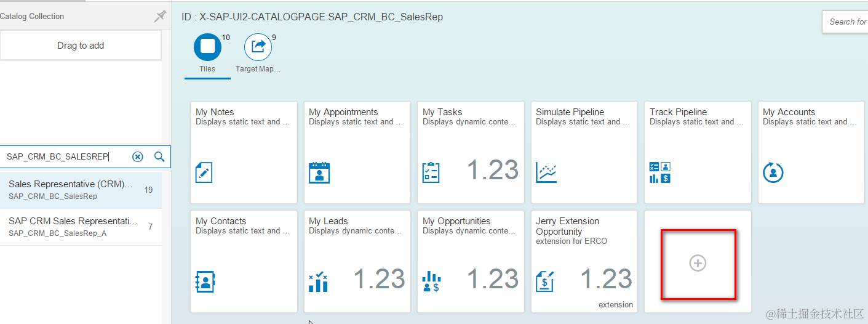Click the My Contacts address book icon
868x324 pixels.
point(205,281)
